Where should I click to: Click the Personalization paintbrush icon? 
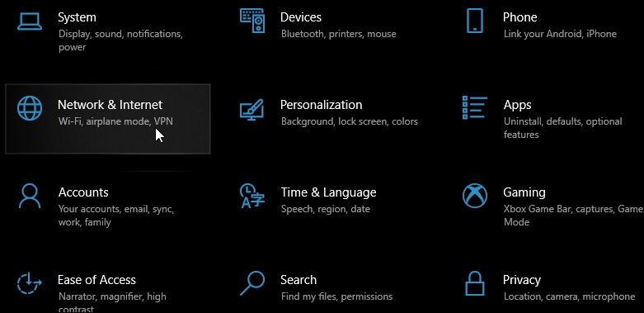[251, 109]
